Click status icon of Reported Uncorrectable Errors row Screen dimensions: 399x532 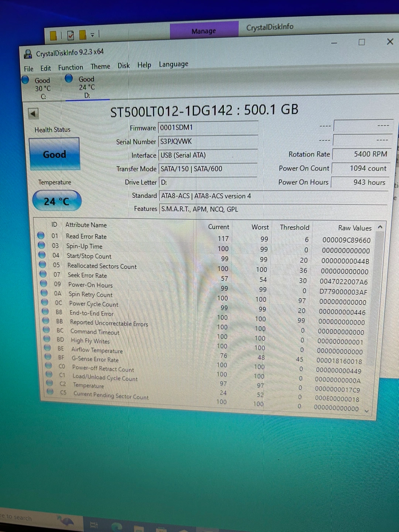point(46,320)
